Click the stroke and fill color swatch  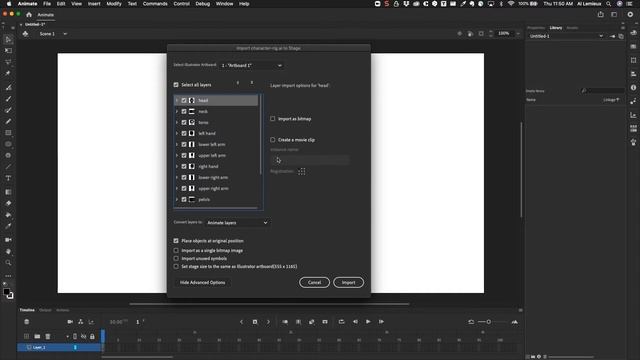(x=8, y=293)
